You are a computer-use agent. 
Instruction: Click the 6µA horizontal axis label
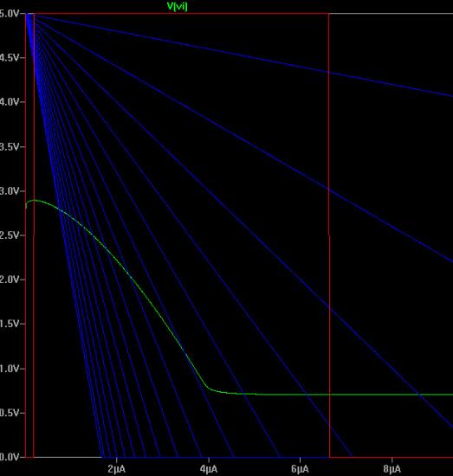(x=300, y=469)
